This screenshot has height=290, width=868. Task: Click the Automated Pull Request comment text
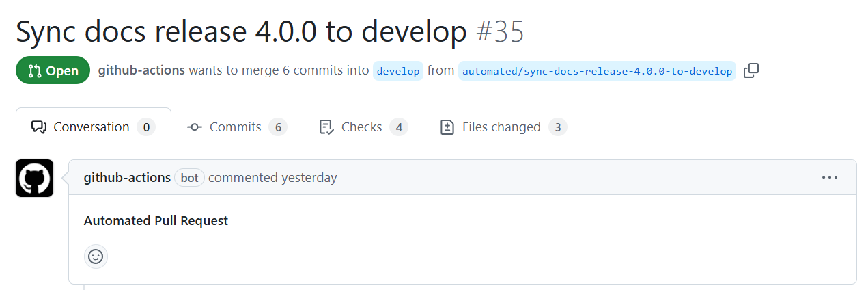coord(156,221)
